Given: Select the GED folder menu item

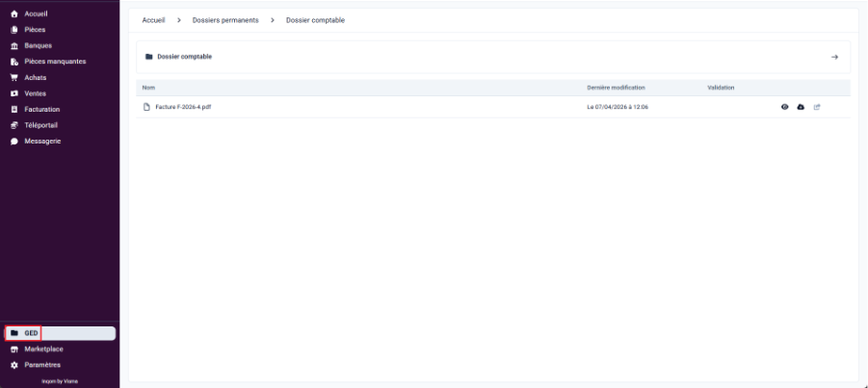Looking at the screenshot, I should pyautogui.click(x=60, y=333).
